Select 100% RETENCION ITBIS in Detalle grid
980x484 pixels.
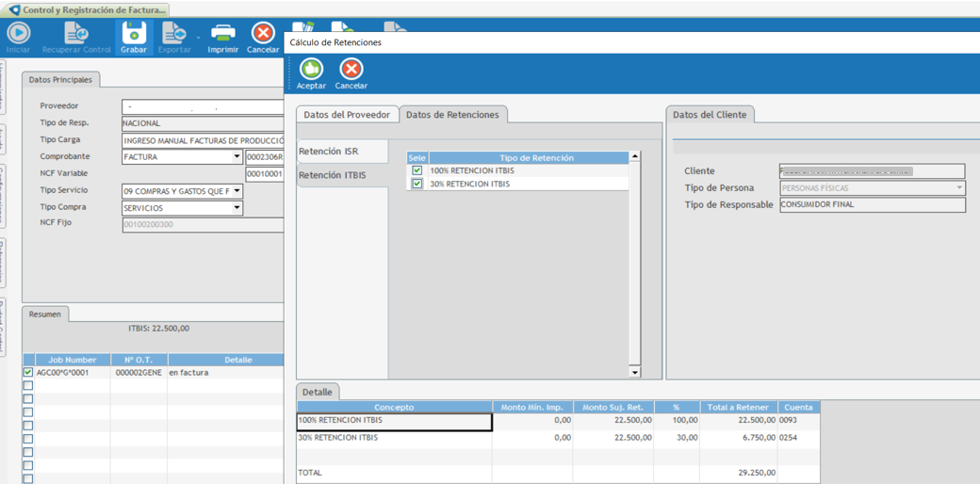tap(395, 422)
